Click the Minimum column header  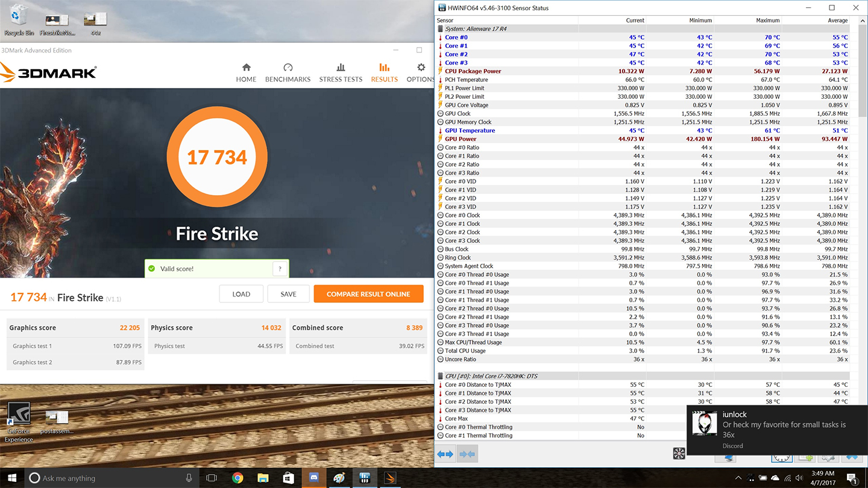click(681, 20)
